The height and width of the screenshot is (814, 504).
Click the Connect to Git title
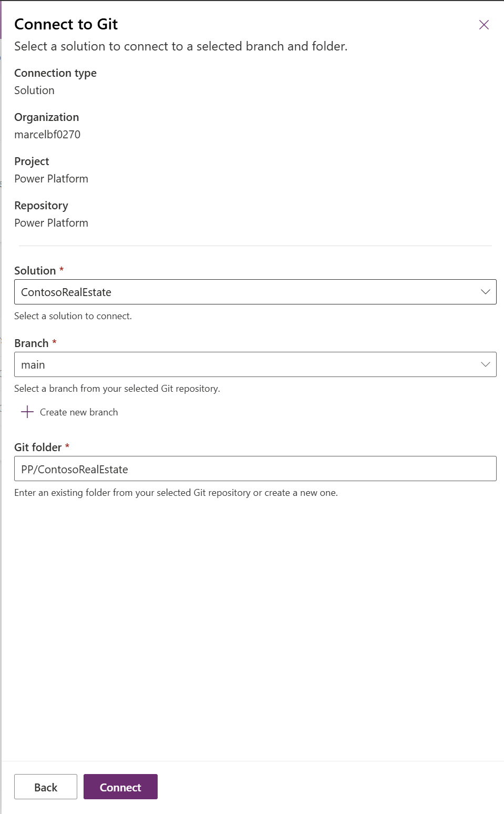65,24
